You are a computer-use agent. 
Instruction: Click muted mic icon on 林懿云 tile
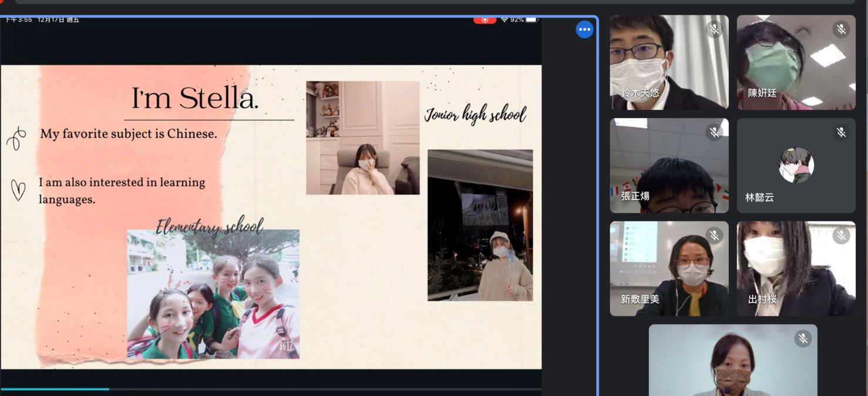point(841,133)
